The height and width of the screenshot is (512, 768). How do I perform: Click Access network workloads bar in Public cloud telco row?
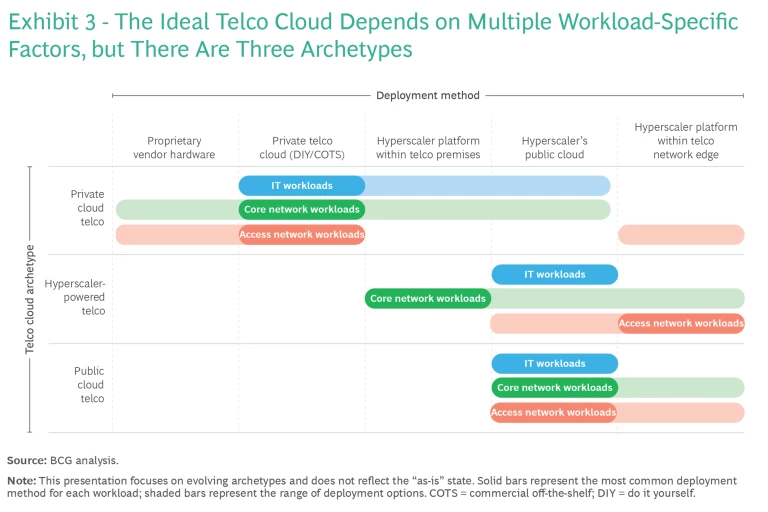[554, 412]
